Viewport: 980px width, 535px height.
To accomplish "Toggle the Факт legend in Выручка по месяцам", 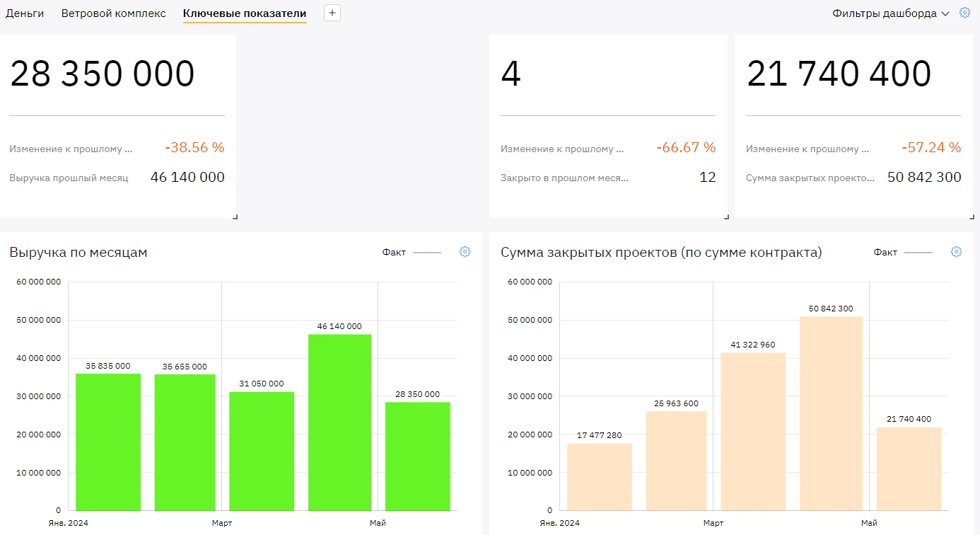I will 412,252.
